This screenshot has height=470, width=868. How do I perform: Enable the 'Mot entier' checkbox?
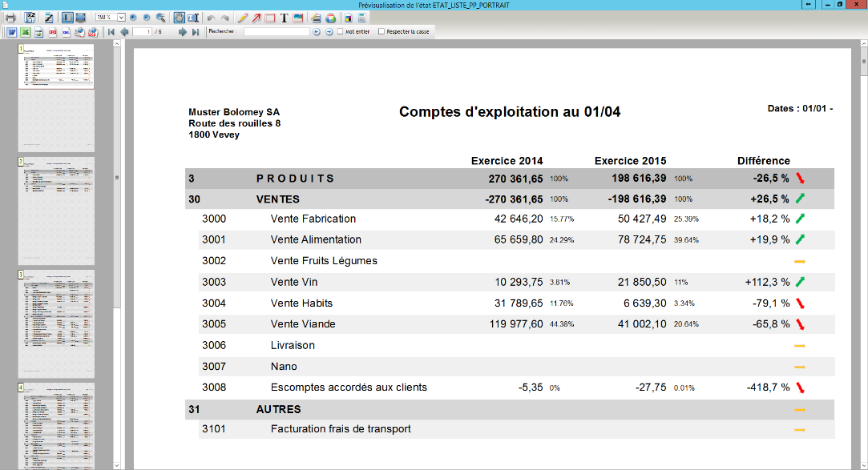341,32
